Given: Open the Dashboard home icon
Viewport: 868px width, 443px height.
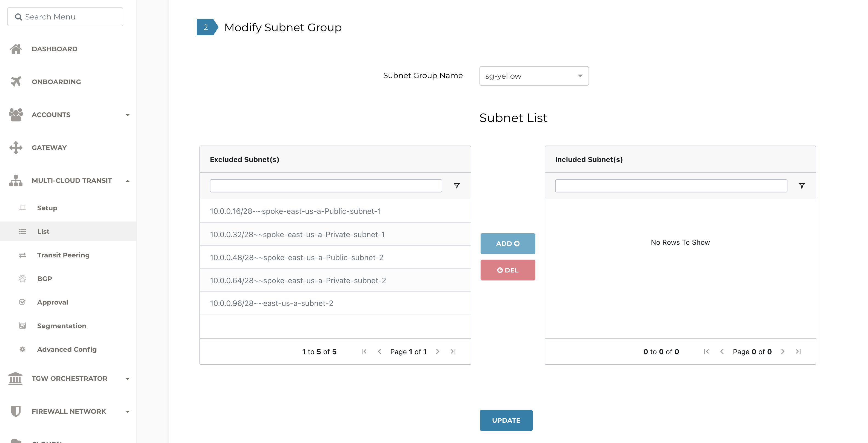Looking at the screenshot, I should pos(16,49).
